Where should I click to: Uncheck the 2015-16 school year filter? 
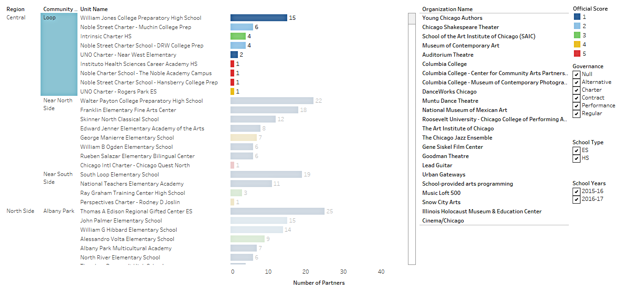pyautogui.click(x=577, y=191)
